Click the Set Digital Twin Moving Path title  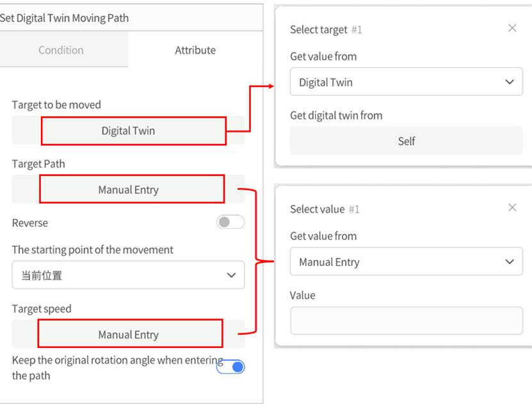coord(64,17)
